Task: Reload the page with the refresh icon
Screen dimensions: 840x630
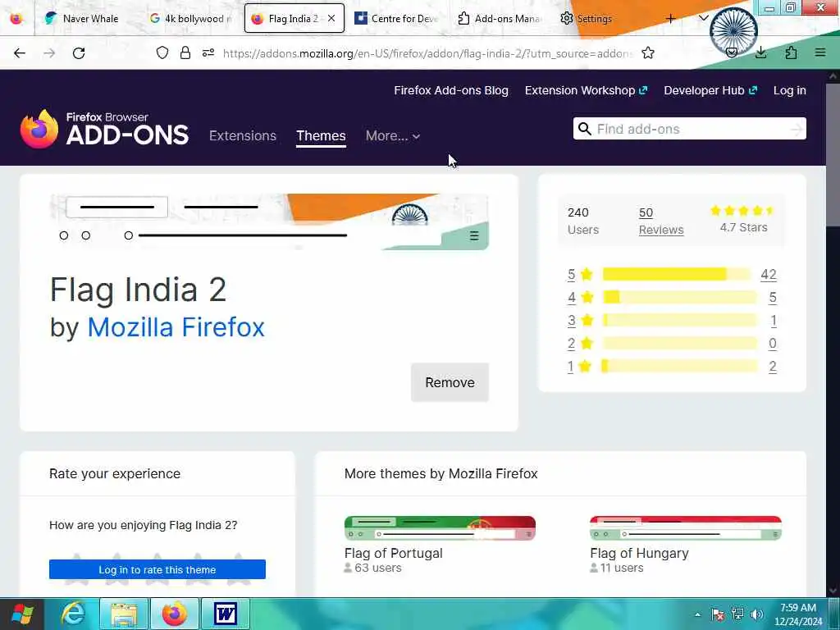Action: point(79,53)
